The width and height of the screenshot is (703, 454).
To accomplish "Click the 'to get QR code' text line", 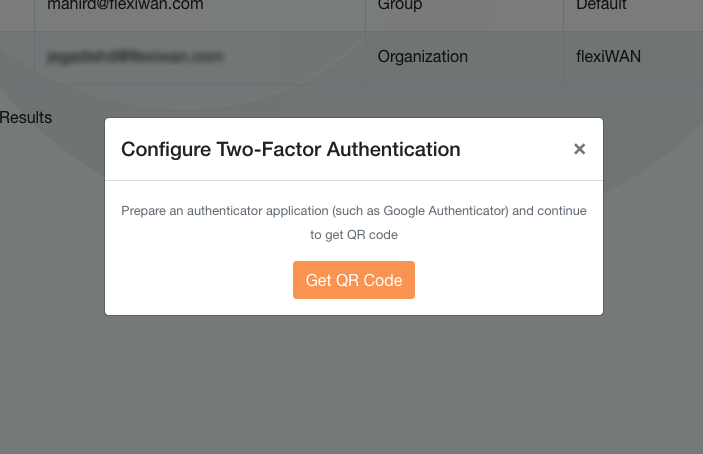I will [354, 235].
